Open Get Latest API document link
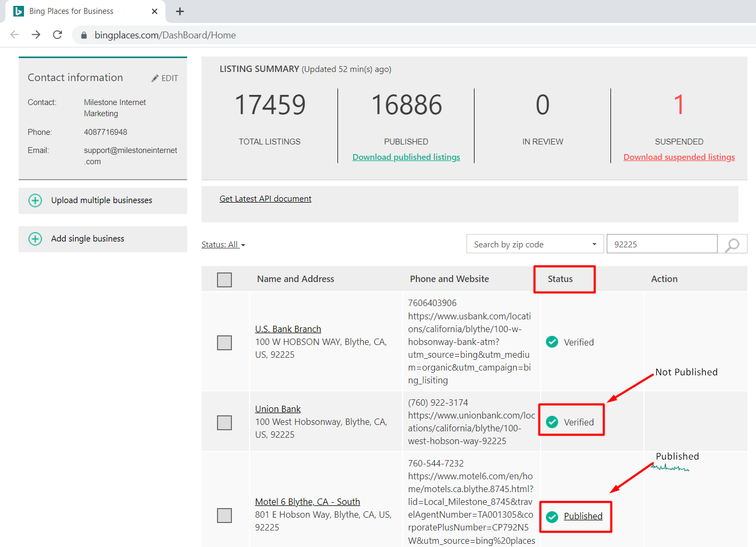Image resolution: width=756 pixels, height=547 pixels. 266,199
